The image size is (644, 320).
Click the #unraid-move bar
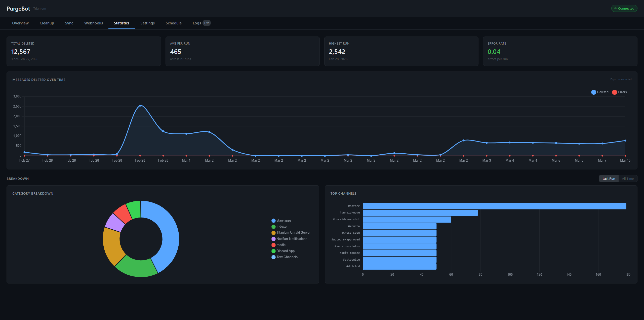click(x=420, y=213)
